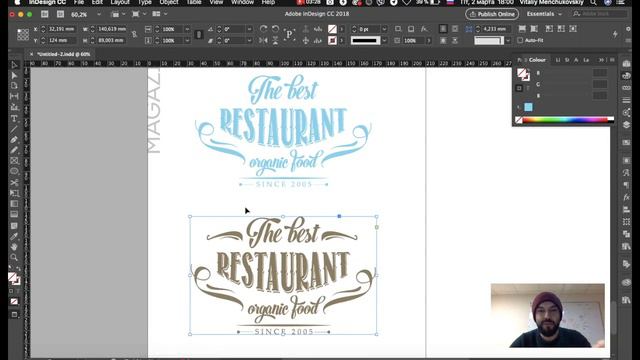Image resolution: width=640 pixels, height=360 pixels.
Task: Click Rotate 90° clockwise icon
Action: 263,29
